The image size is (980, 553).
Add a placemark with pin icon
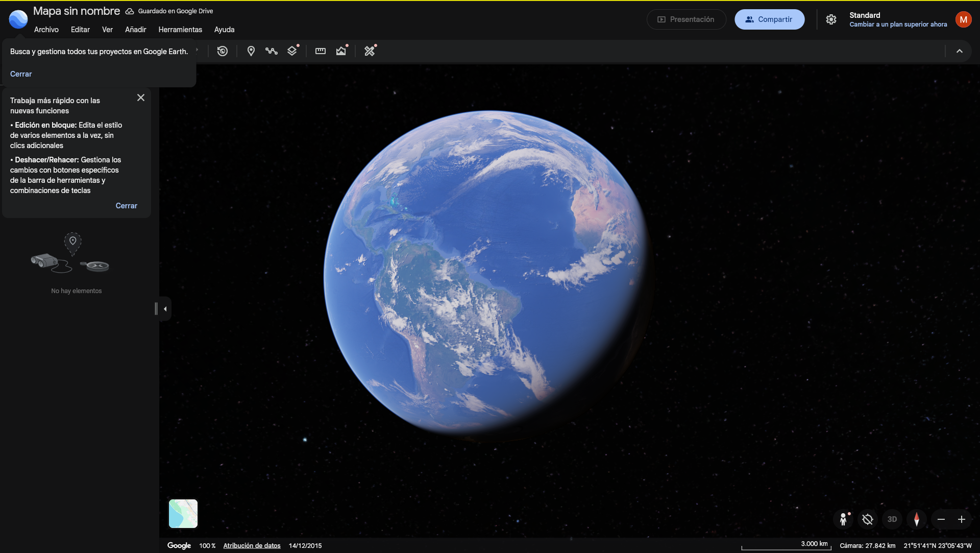click(251, 51)
